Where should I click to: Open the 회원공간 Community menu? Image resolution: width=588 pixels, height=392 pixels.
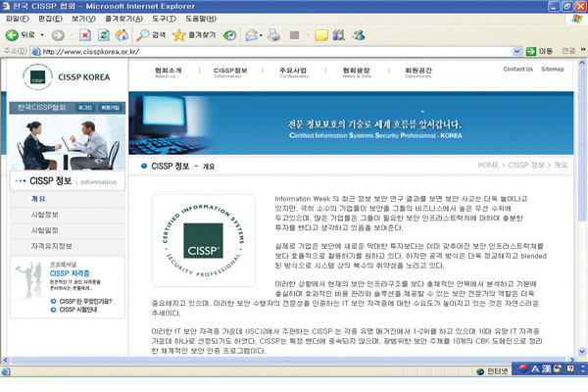tap(418, 73)
